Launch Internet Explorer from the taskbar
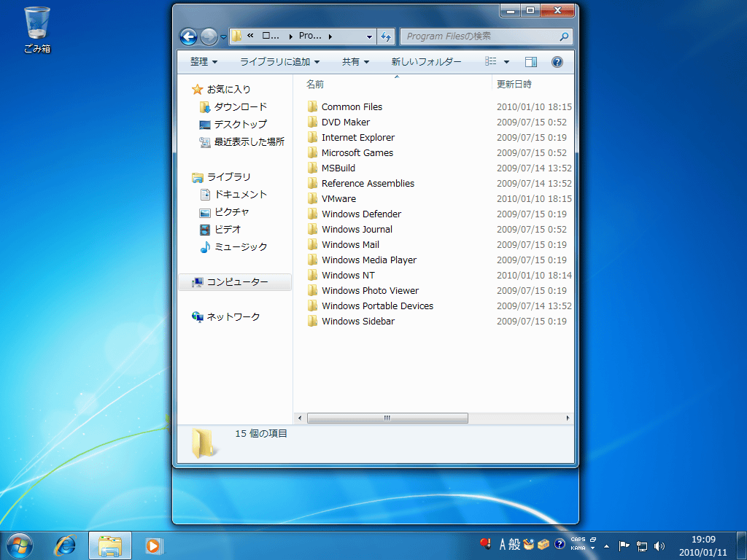Screen dimensions: 747x560 65,545
